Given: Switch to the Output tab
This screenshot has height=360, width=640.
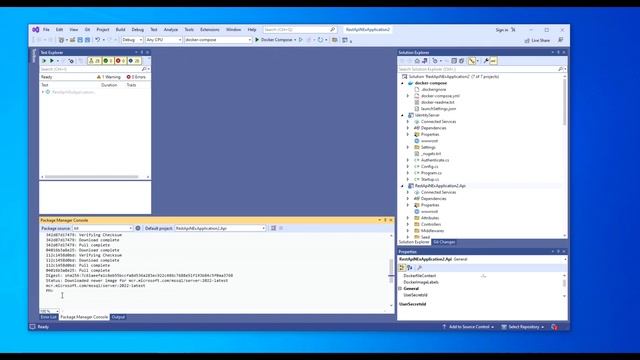Looking at the screenshot, I should (x=118, y=317).
